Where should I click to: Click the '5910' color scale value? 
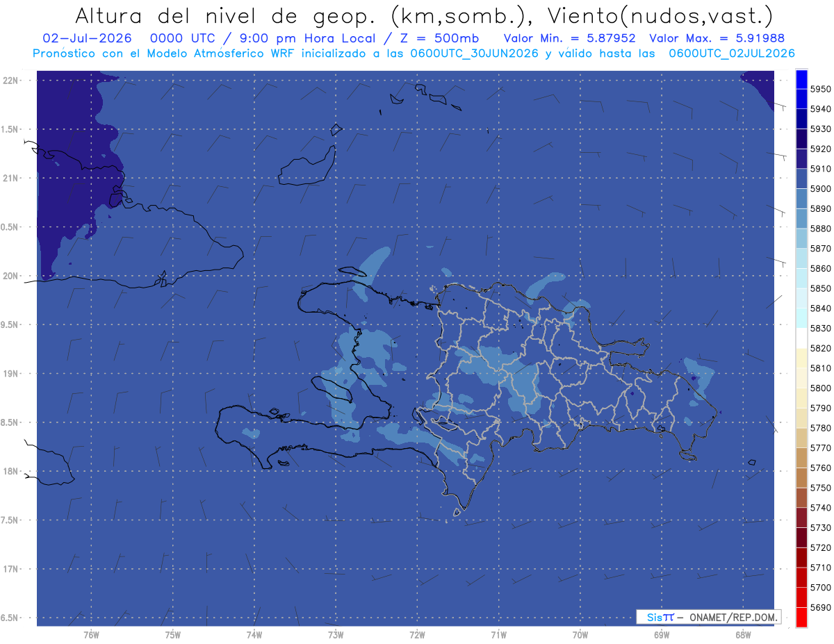pyautogui.click(x=821, y=169)
